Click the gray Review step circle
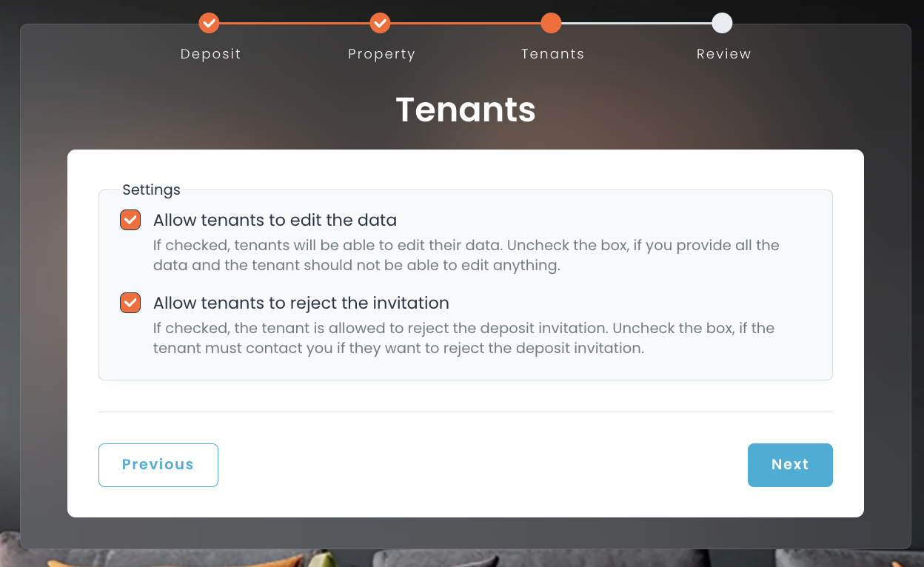Viewport: 924px width, 567px height. point(722,22)
